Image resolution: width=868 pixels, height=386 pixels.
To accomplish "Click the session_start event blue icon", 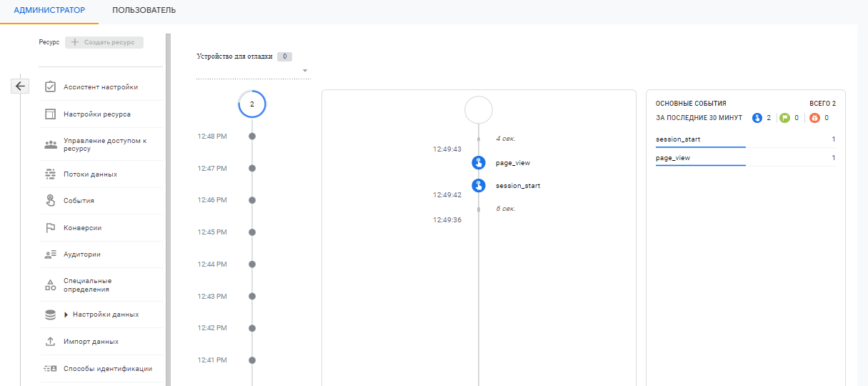I will (x=479, y=186).
